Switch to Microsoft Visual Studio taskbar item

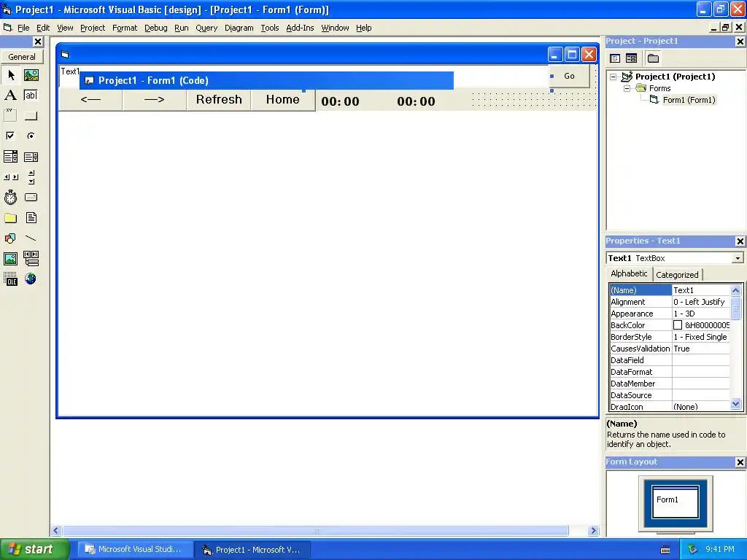point(135,550)
